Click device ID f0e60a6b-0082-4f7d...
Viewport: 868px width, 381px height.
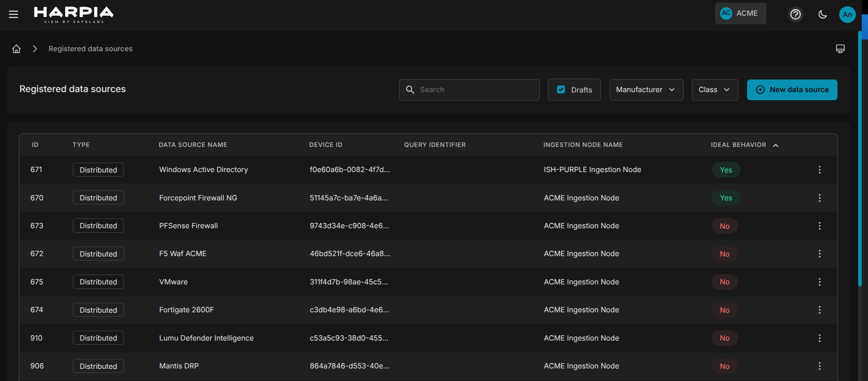coord(350,169)
